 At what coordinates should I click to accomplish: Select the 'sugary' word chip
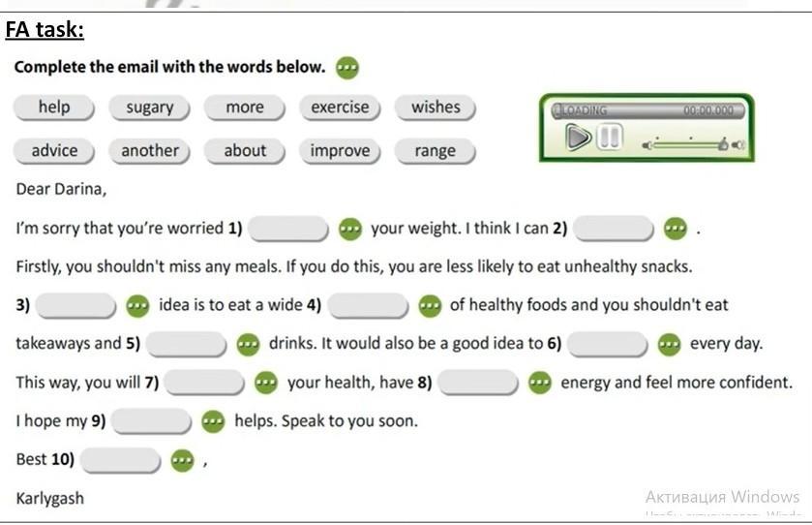pyautogui.click(x=150, y=108)
